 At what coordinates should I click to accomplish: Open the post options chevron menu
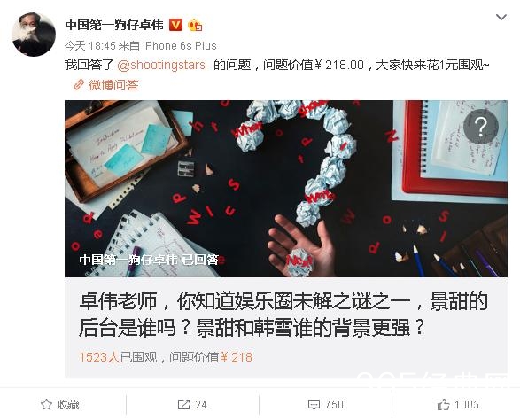(501, 17)
